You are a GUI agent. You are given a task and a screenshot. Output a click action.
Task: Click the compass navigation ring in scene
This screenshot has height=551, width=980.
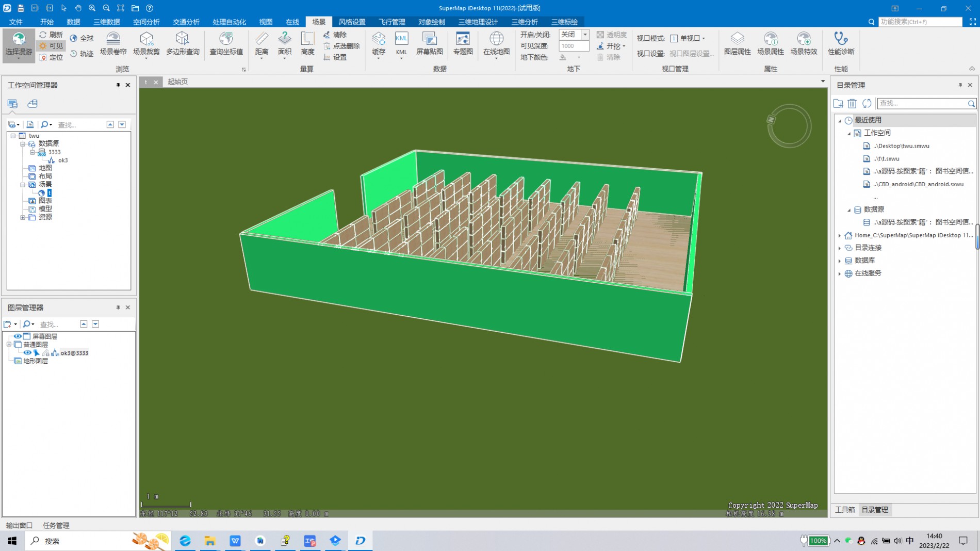coord(789,126)
